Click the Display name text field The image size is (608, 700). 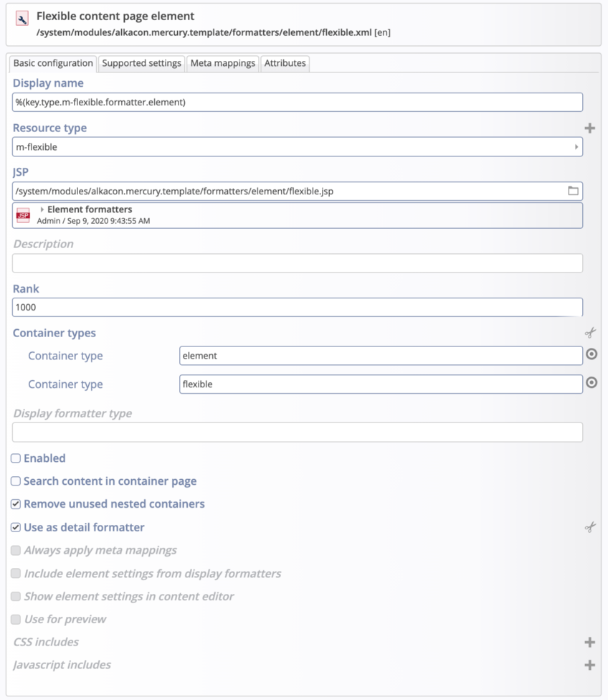click(x=297, y=103)
